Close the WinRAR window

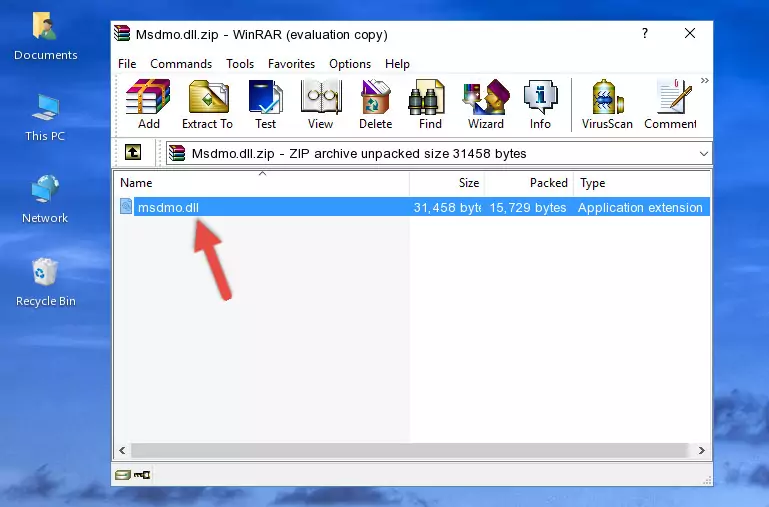pos(690,33)
